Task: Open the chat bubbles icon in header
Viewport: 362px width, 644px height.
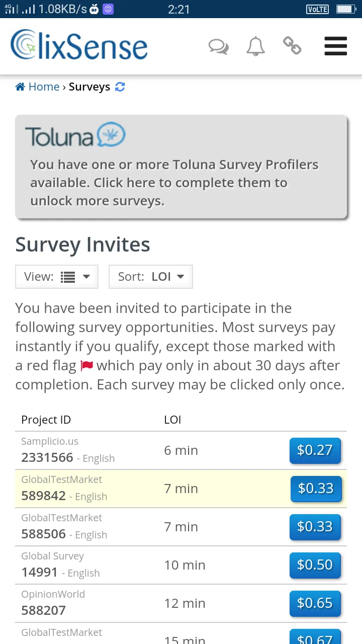Action: pyautogui.click(x=218, y=46)
